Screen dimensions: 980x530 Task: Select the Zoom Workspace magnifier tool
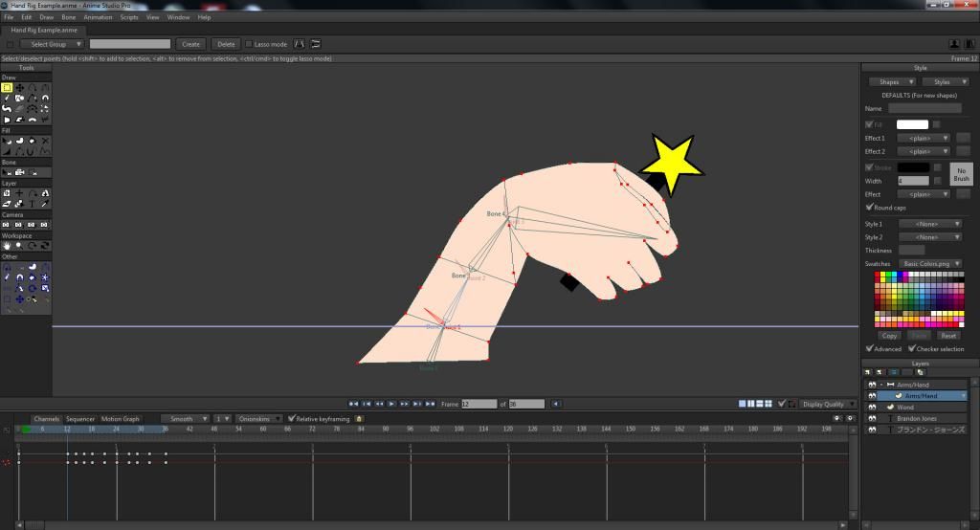(x=19, y=246)
